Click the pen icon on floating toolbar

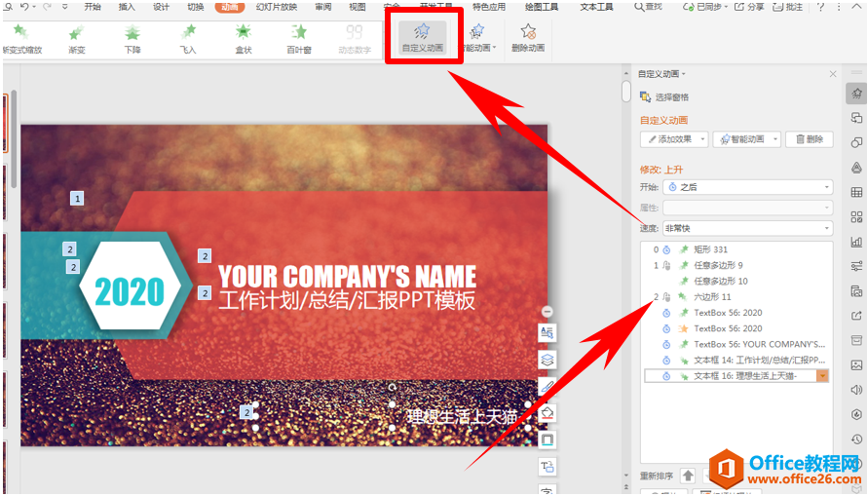point(547,387)
